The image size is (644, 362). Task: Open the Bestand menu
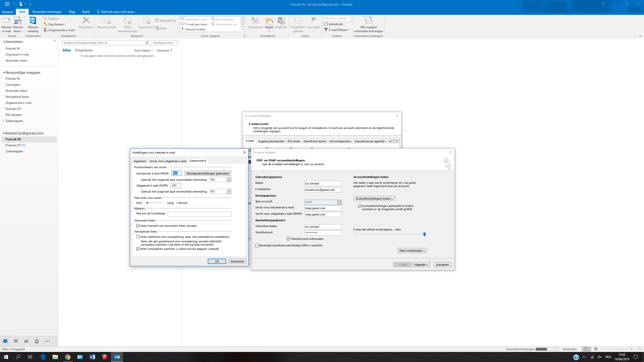[x=7, y=12]
